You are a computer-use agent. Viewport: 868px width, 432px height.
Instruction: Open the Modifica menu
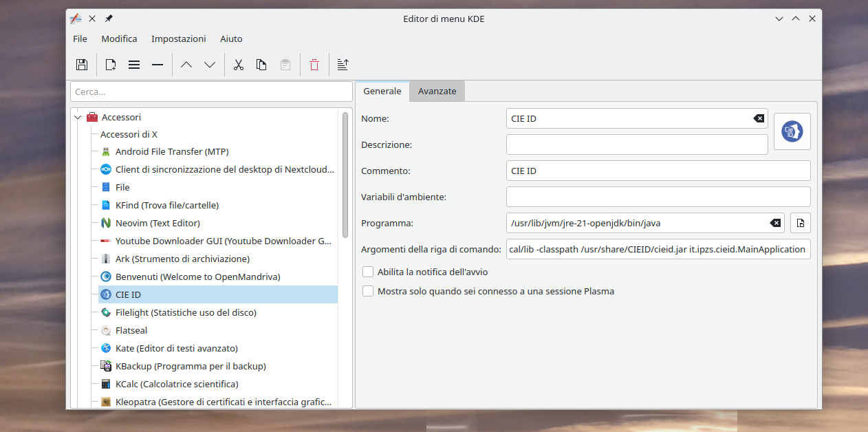click(119, 39)
